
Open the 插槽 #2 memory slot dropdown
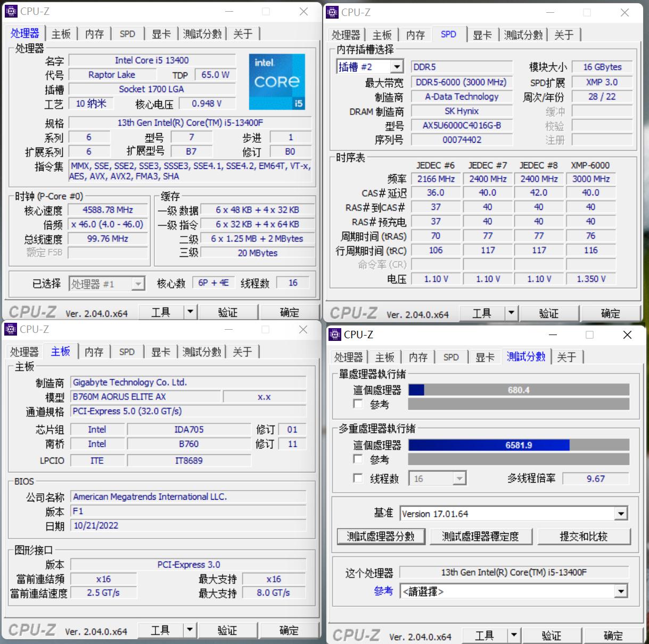397,66
